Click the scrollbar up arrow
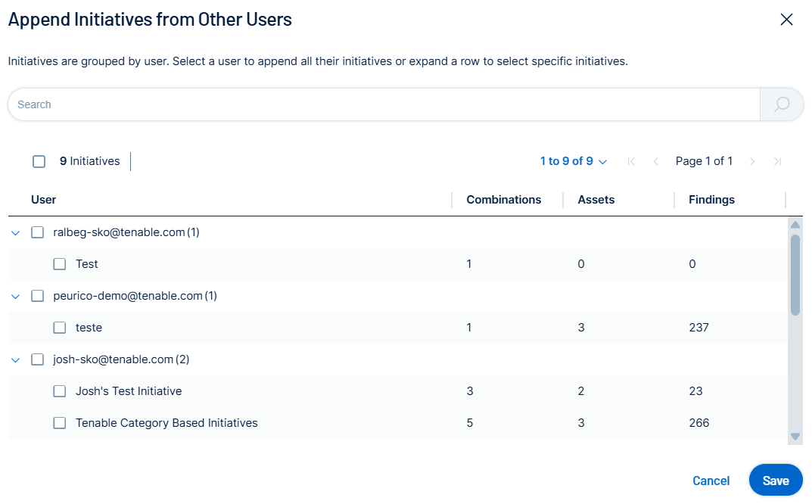This screenshot has width=812, height=504. pos(795,225)
